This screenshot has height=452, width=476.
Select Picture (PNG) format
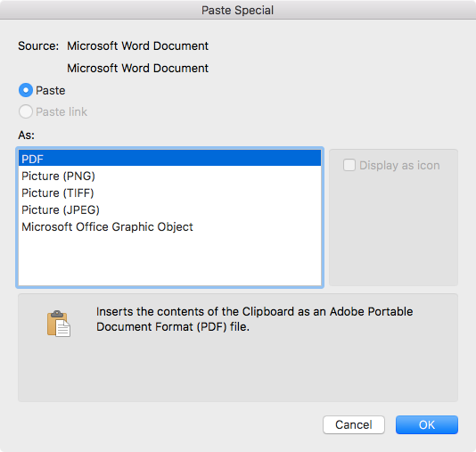coord(169,176)
